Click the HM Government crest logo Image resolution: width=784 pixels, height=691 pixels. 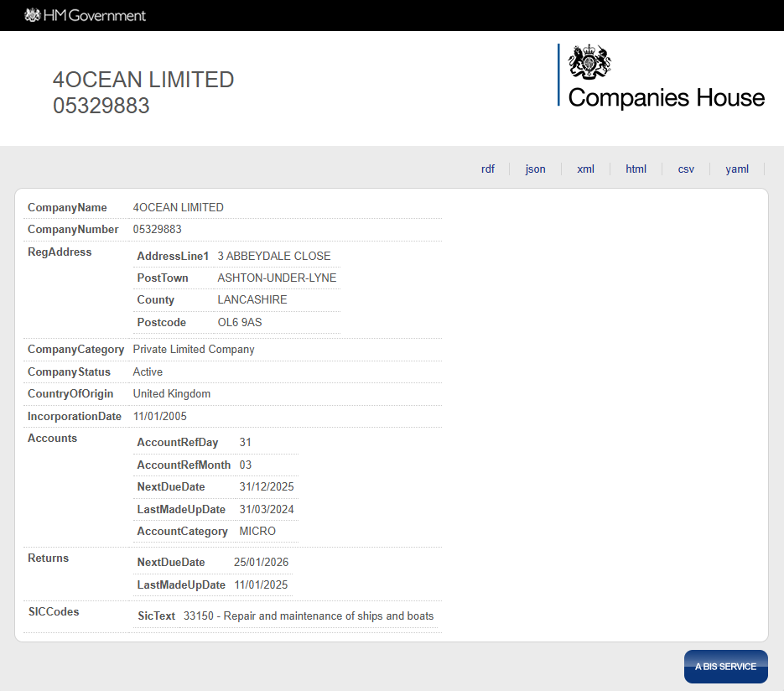pyautogui.click(x=33, y=15)
